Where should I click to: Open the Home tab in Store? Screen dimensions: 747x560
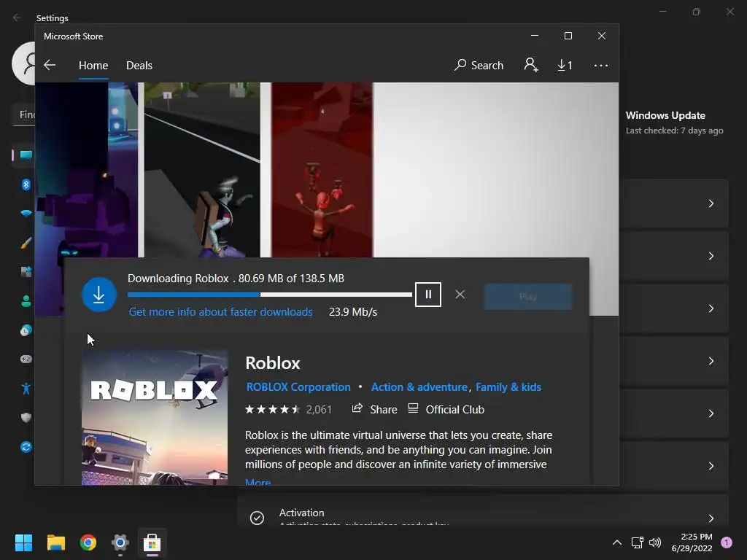(x=93, y=65)
